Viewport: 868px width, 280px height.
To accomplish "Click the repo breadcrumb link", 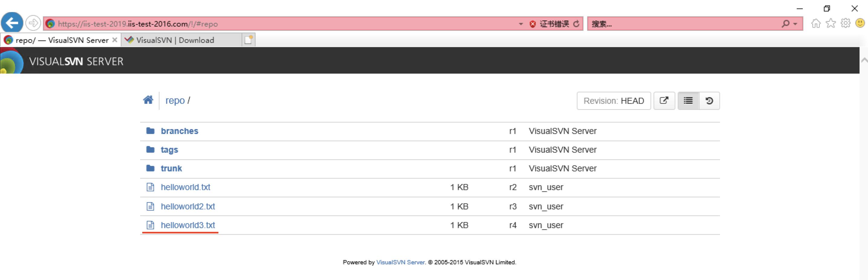I will (x=175, y=101).
